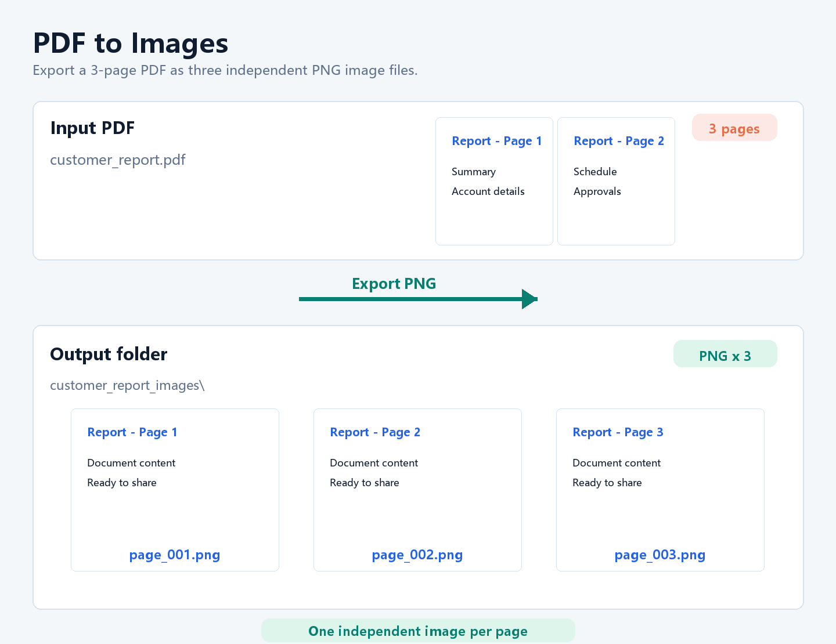Click the 'Input PDF' heading
836x644 pixels.
click(x=92, y=128)
